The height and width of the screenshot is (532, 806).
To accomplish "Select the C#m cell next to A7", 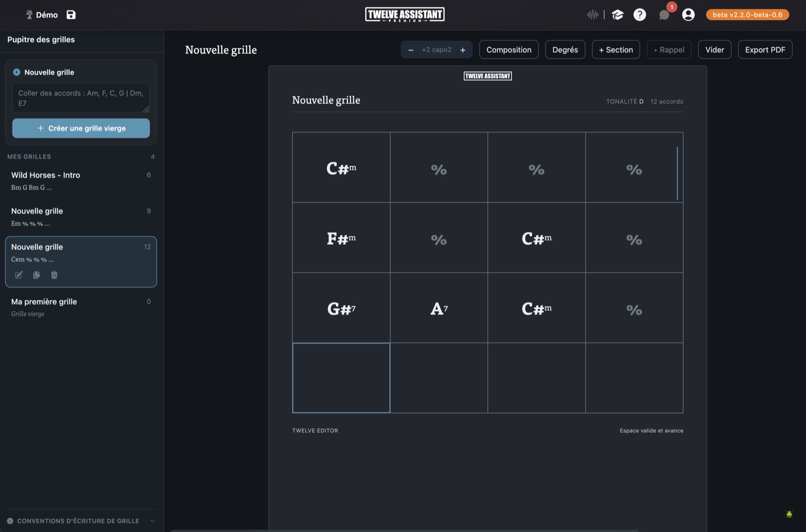I will pos(536,308).
